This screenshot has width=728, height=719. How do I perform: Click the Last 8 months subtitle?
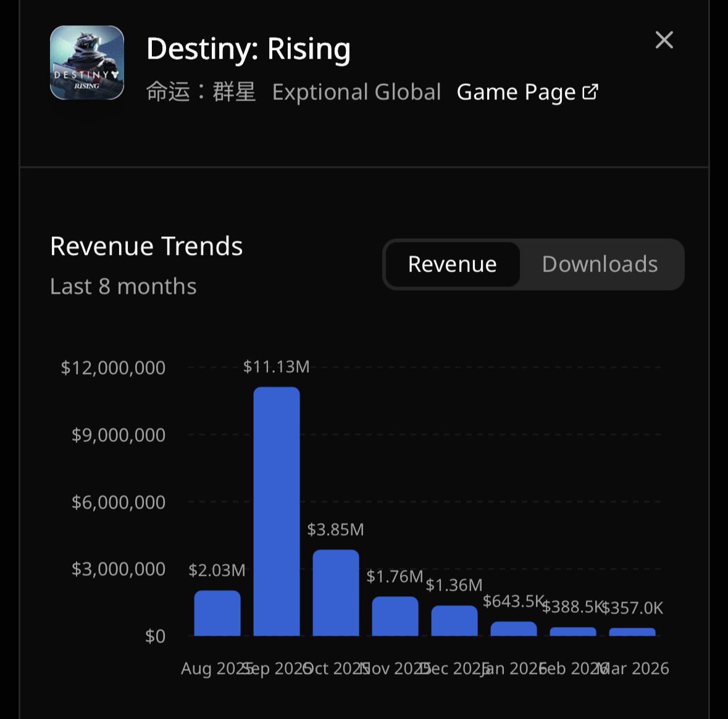click(x=123, y=286)
